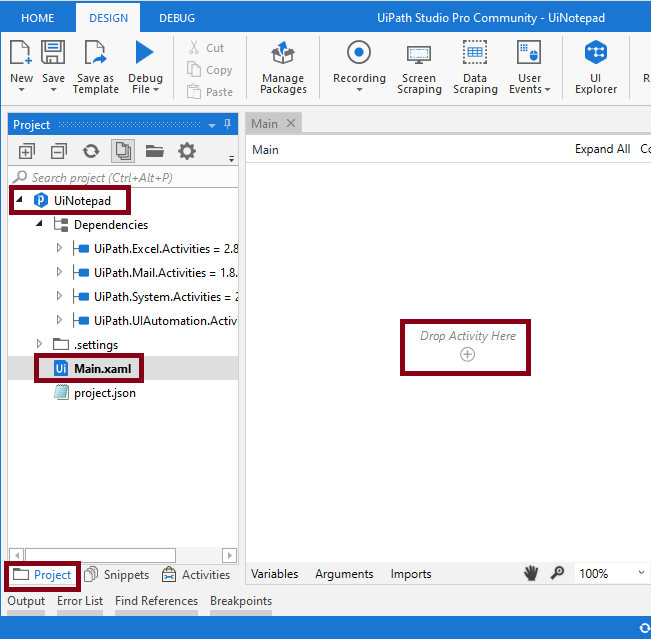The height and width of the screenshot is (640, 651).
Task: Click project tree horizontal scrollbar
Action: point(101,555)
